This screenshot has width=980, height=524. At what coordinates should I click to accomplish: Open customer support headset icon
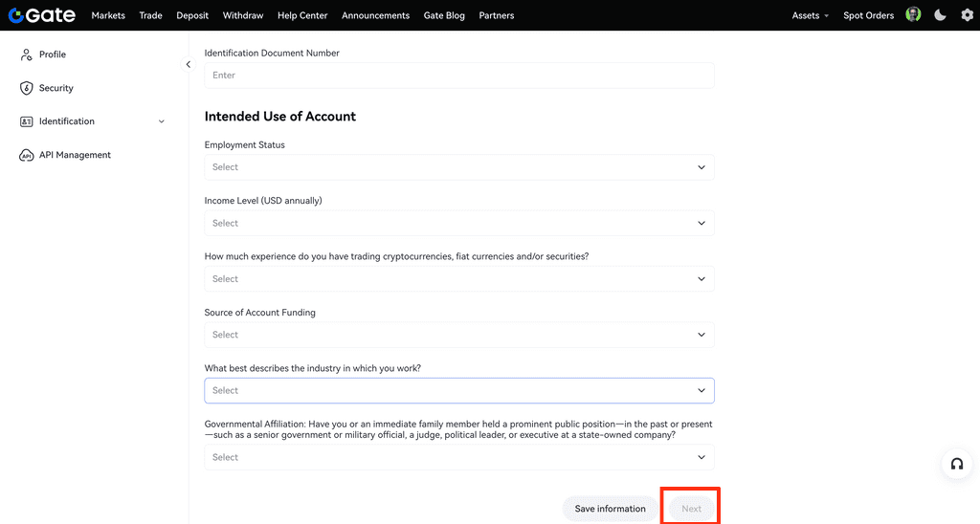click(956, 465)
